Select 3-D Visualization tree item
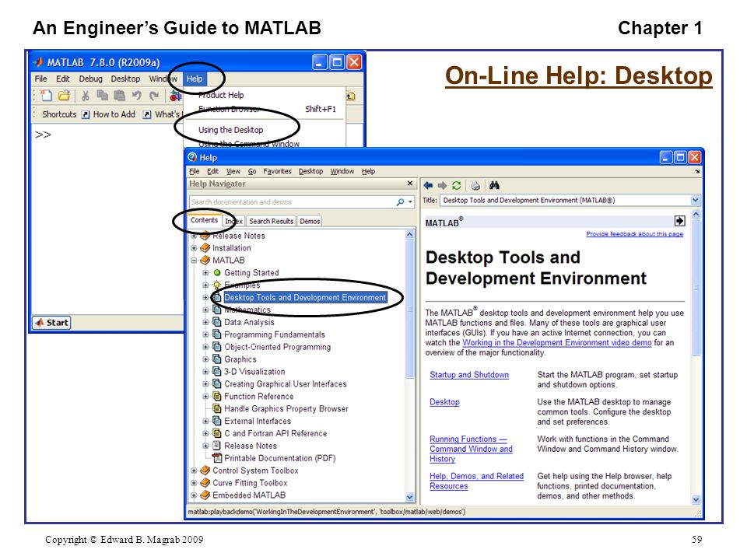This screenshot has width=747, height=560. click(254, 372)
